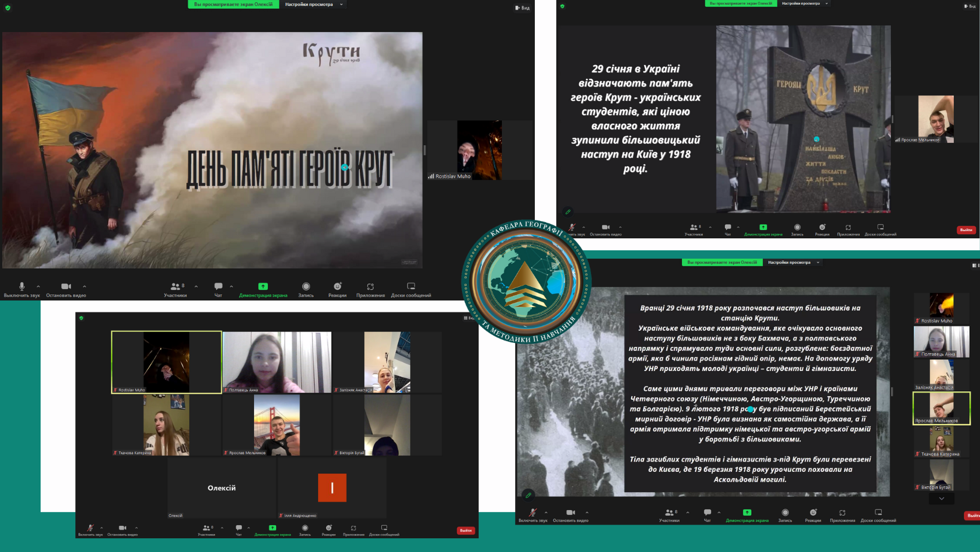Screen dimensions: 980x552
Task: Open Доски сообщений in the title slide window
Action: pos(411,290)
